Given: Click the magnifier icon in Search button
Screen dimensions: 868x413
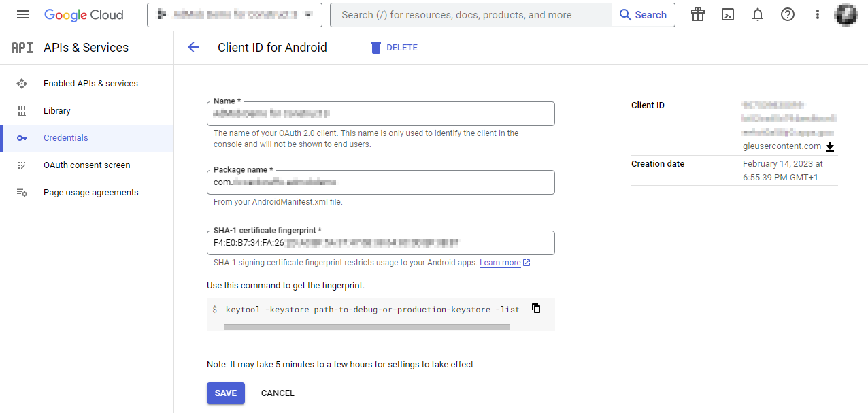Looking at the screenshot, I should [626, 15].
